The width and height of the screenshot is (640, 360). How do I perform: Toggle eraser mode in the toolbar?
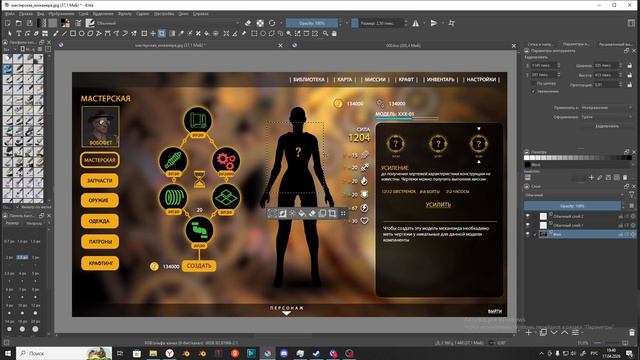point(248,23)
